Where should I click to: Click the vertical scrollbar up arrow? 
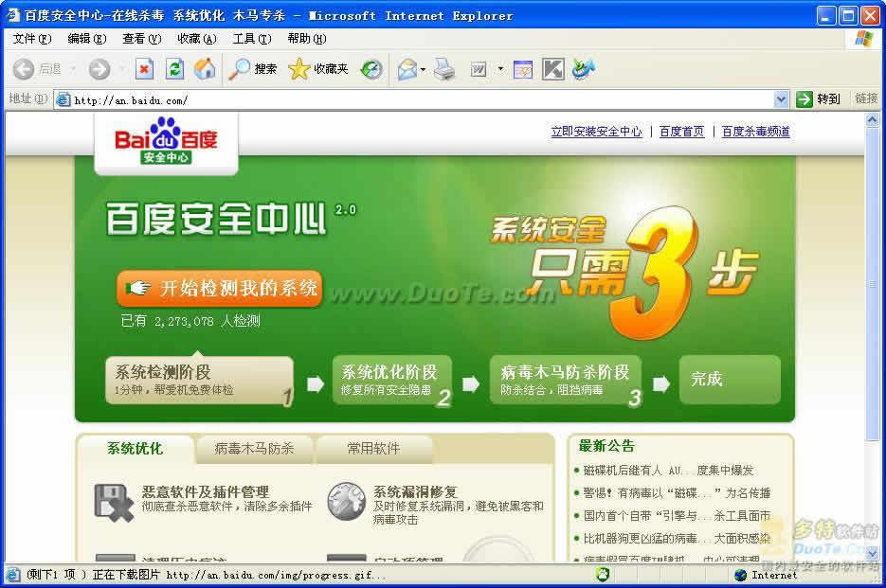pyautogui.click(x=872, y=119)
